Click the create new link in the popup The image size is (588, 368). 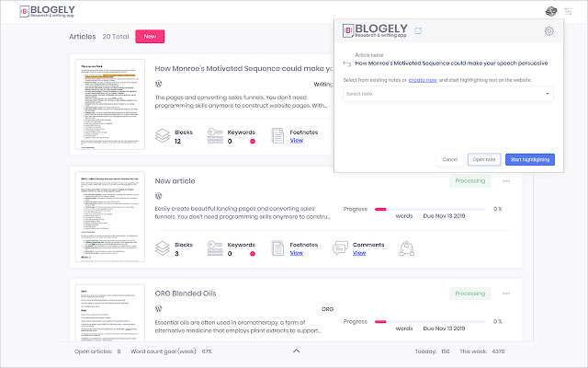pos(423,80)
